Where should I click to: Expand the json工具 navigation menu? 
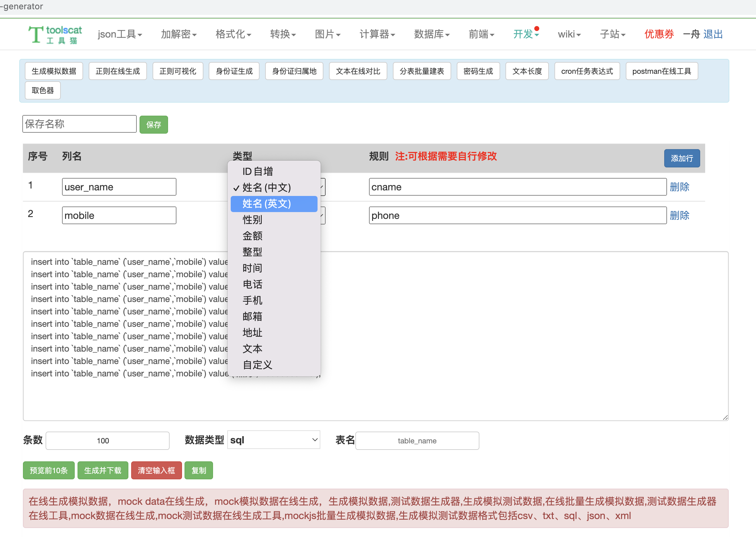(x=119, y=34)
